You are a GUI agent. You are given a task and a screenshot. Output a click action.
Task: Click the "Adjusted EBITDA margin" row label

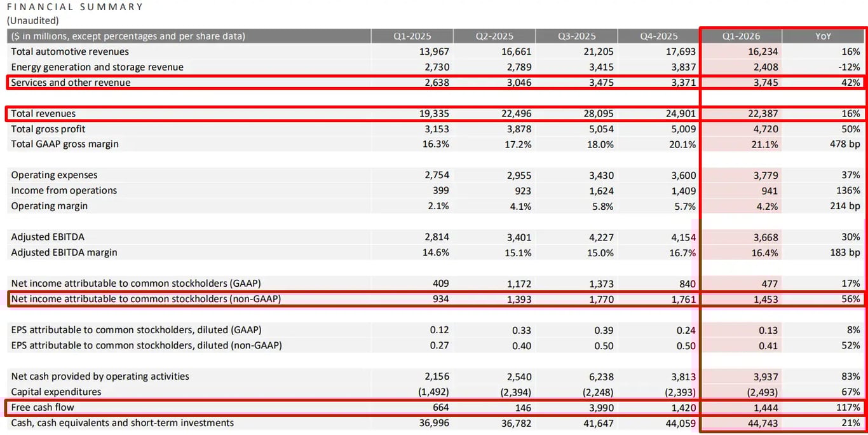[x=64, y=252]
